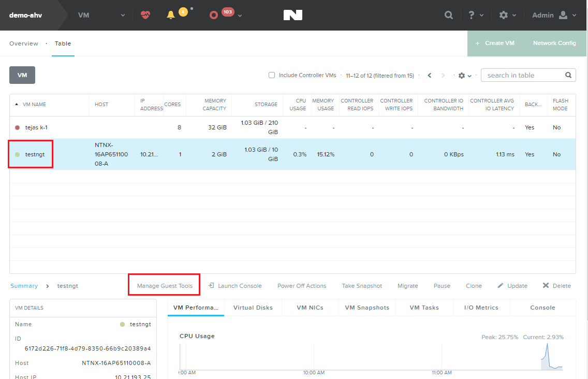Open the VM Tasks tab
This screenshot has width=588, height=379.
click(424, 308)
